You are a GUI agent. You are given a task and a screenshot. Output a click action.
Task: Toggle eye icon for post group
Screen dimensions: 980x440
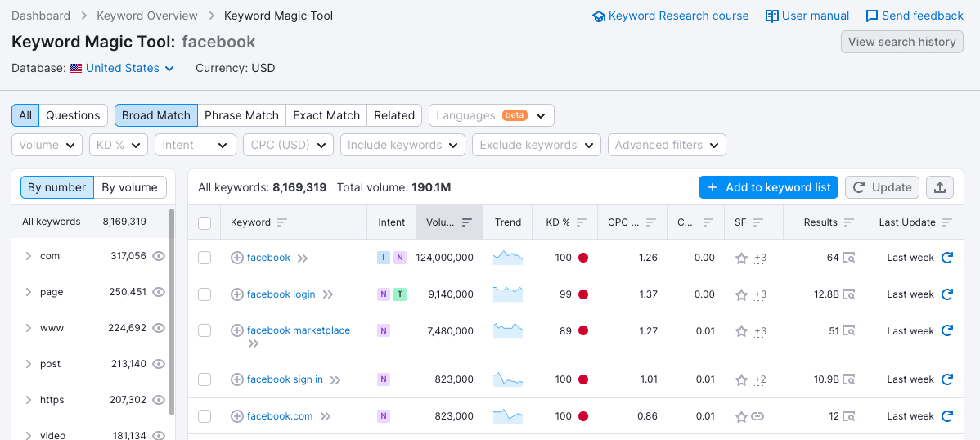coord(159,364)
